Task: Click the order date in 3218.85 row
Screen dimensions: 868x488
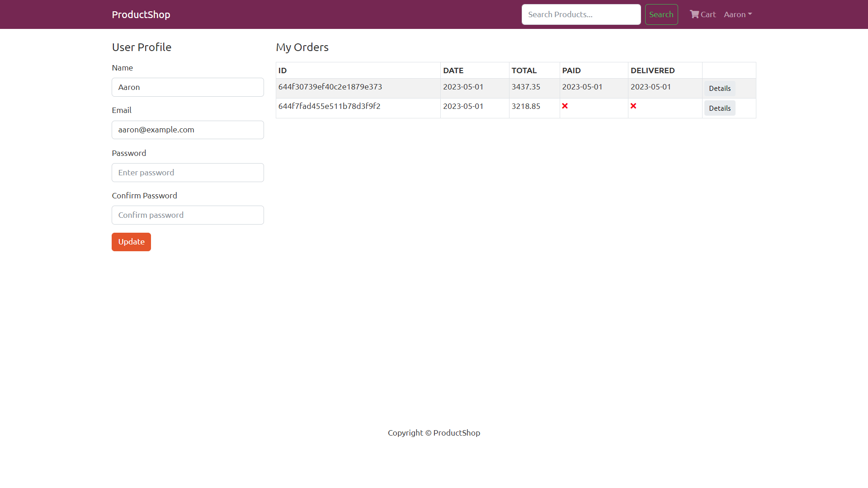Action: click(463, 106)
